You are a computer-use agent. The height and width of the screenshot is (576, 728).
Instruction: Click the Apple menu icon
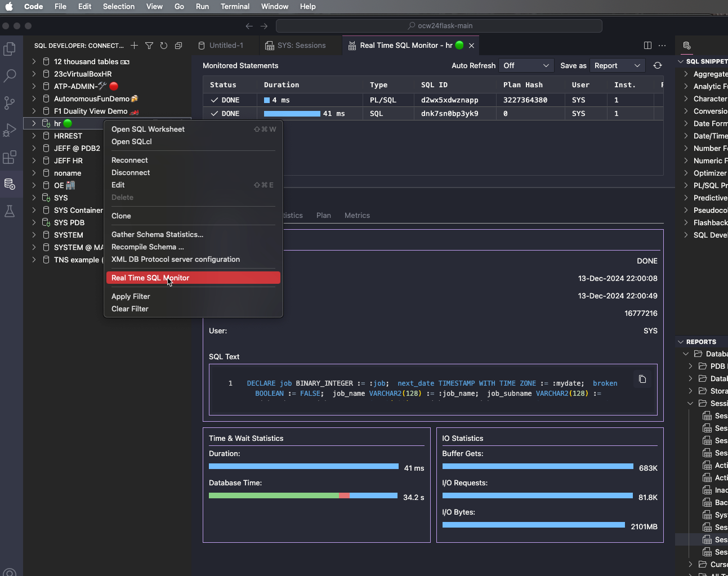9,6
